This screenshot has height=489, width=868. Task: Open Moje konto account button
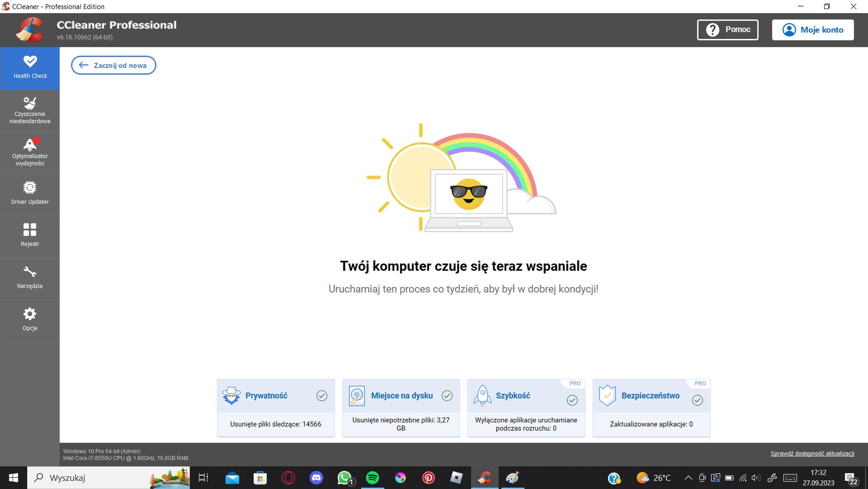[x=813, y=30]
